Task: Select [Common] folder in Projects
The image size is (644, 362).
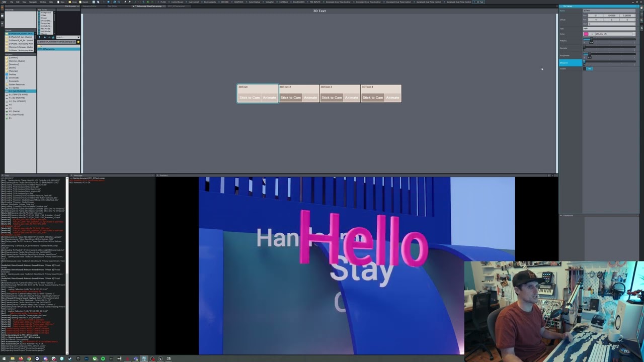Action: (13, 57)
